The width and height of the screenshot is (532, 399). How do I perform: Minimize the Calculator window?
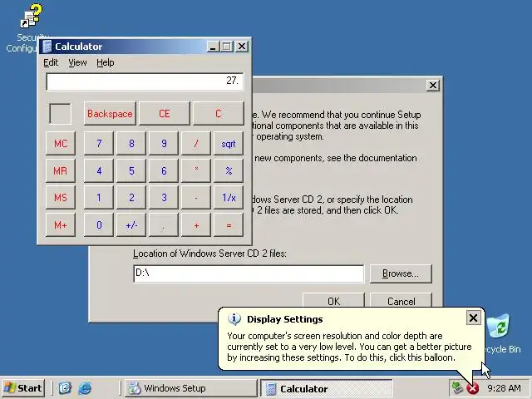213,47
